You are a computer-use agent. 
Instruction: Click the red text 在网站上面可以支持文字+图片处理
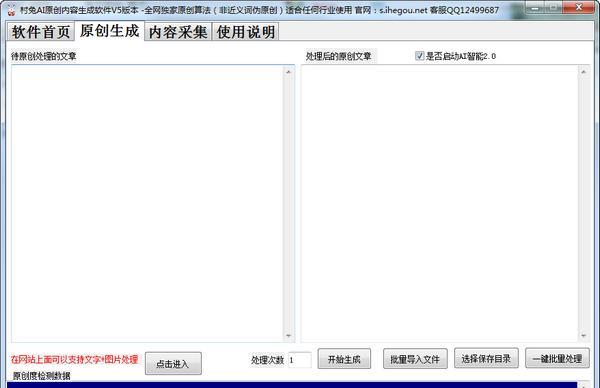75,359
